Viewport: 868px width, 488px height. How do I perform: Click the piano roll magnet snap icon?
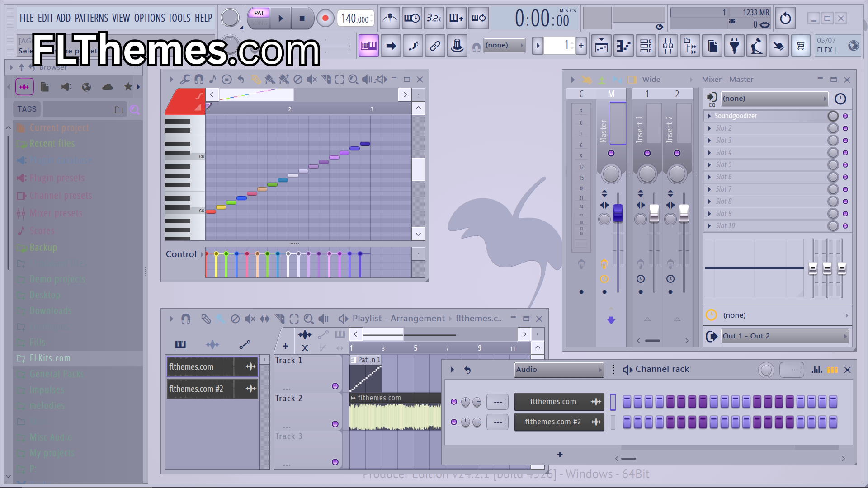coord(199,80)
